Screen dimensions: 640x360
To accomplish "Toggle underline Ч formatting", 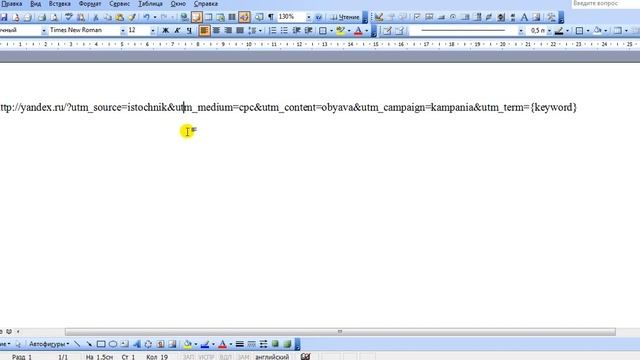I will coord(189,31).
